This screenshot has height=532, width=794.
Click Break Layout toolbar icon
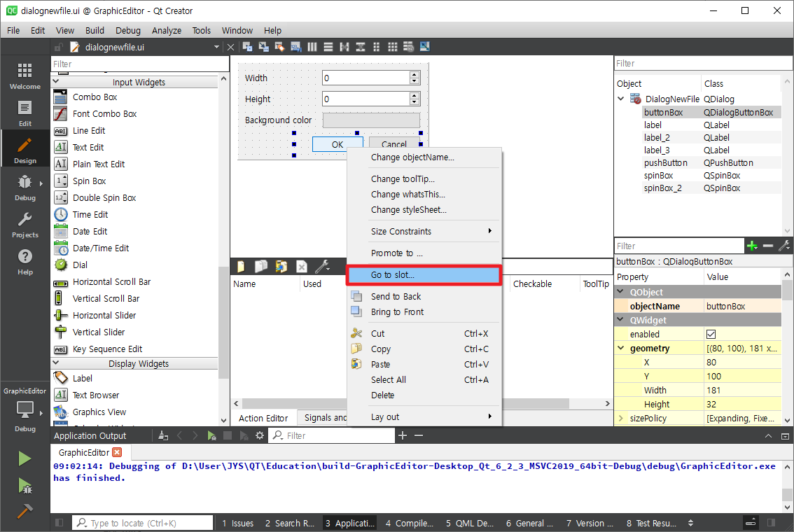pos(409,47)
